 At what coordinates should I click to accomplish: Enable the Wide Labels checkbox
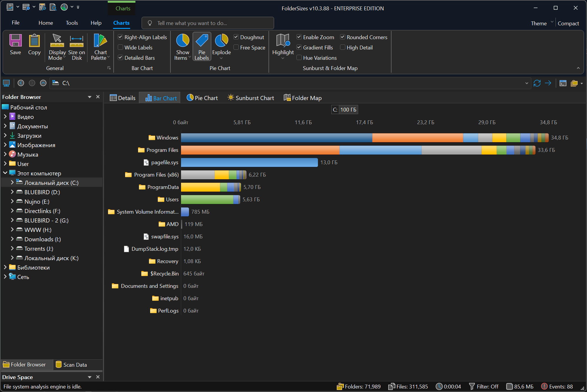click(x=120, y=47)
